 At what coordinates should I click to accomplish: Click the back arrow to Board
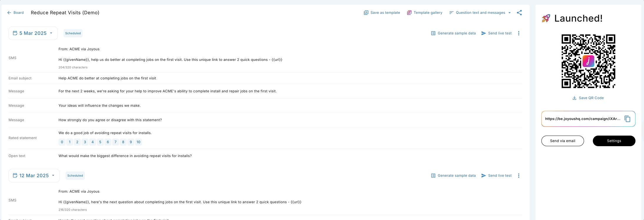click(9, 13)
